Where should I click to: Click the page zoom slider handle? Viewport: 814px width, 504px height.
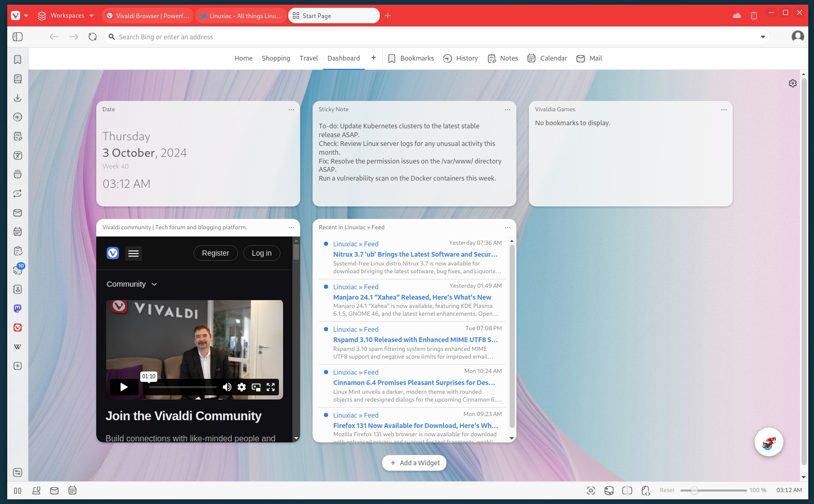(x=694, y=491)
